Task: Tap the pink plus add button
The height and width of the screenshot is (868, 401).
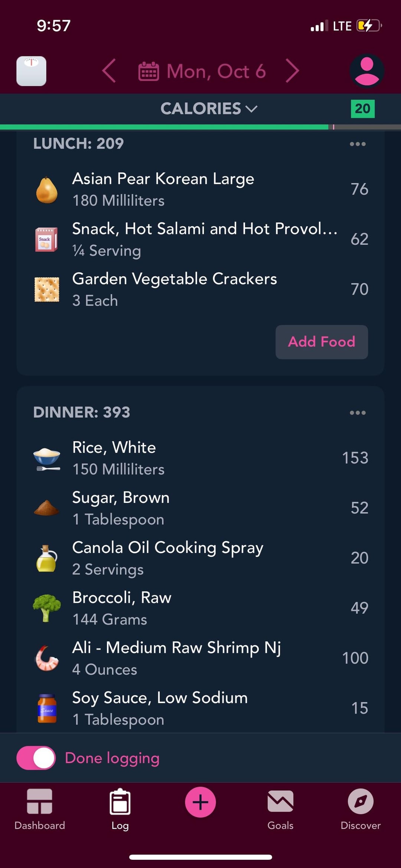Action: coord(200,802)
